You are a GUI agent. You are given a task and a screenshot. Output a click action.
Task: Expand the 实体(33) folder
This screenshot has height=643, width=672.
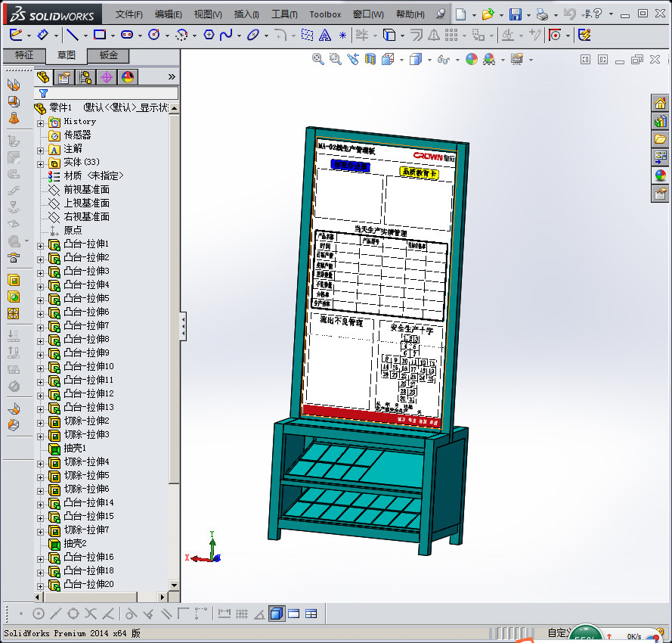[40, 164]
